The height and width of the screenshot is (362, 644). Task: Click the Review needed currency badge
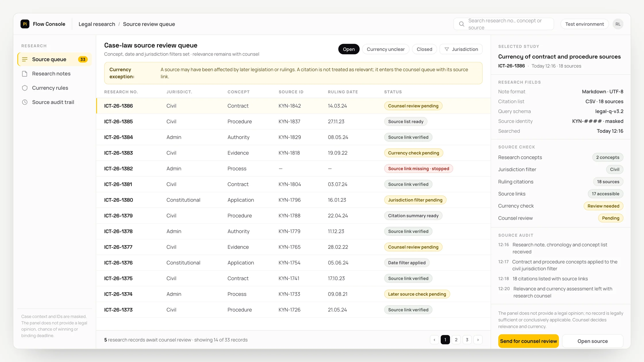click(x=603, y=206)
